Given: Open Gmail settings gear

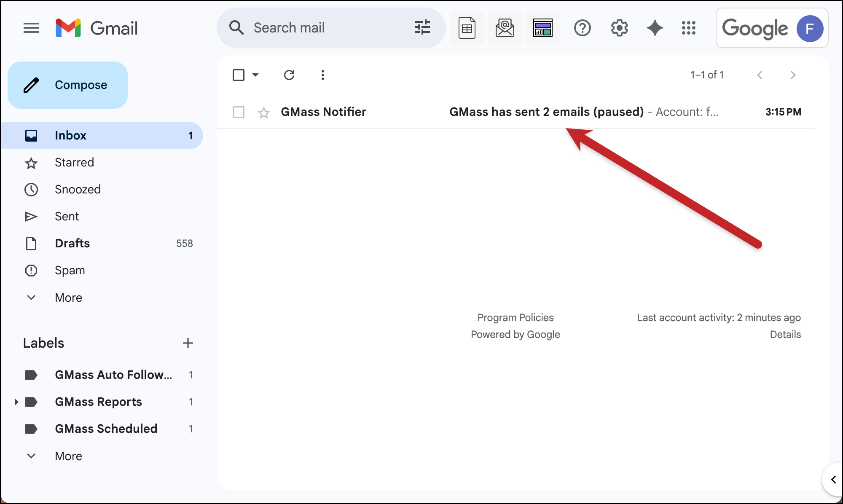Looking at the screenshot, I should coord(619,28).
